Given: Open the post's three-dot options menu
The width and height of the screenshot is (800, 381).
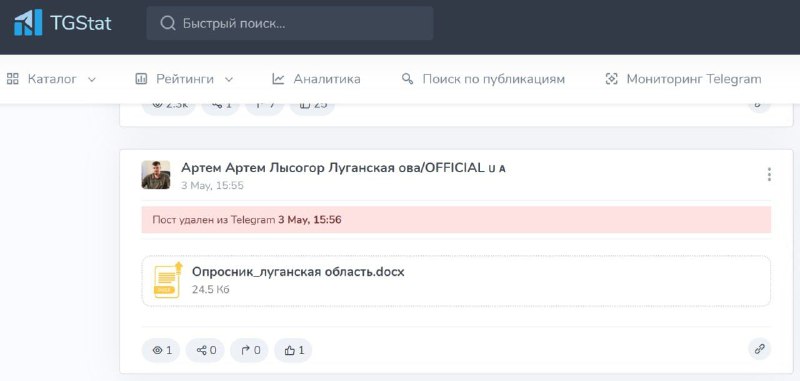Looking at the screenshot, I should 769,174.
